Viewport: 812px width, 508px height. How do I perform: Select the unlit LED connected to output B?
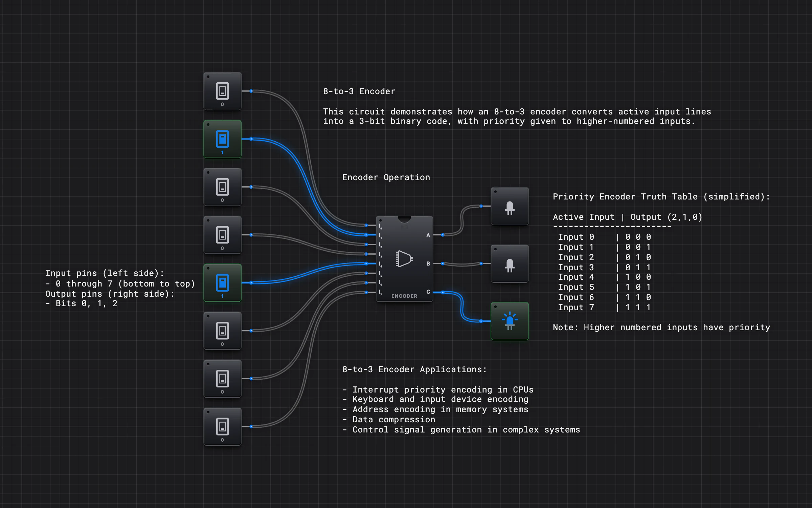click(510, 263)
